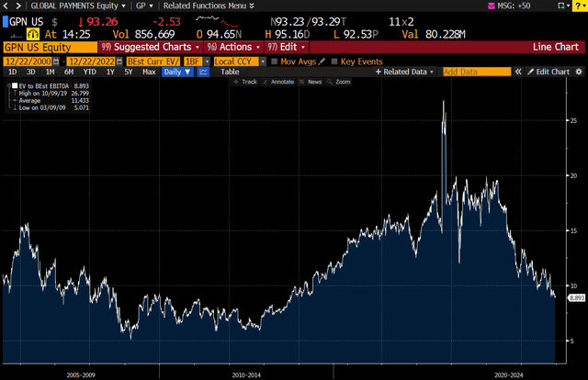Expand the Related Functions Menu
588x380 pixels.
tap(209, 6)
